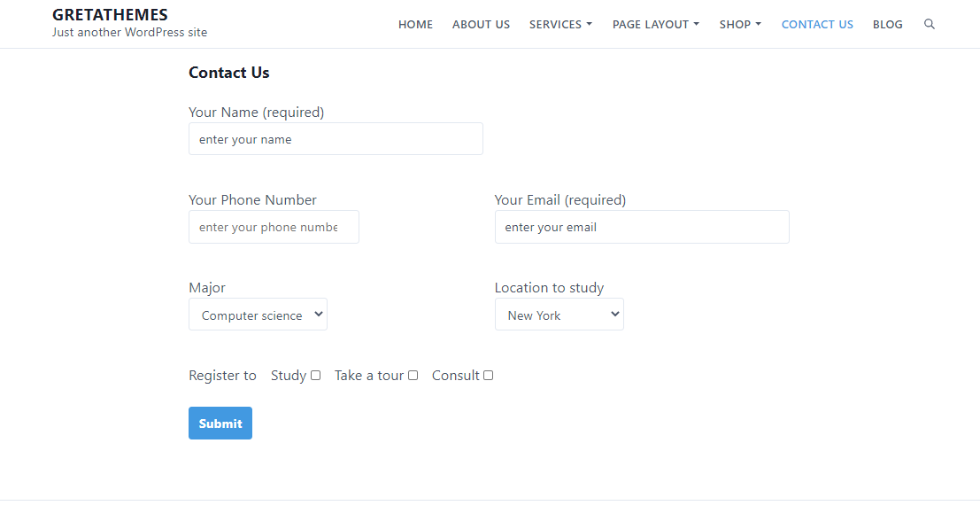Focus the phone number input field
This screenshot has width=980, height=521.
[x=273, y=227]
